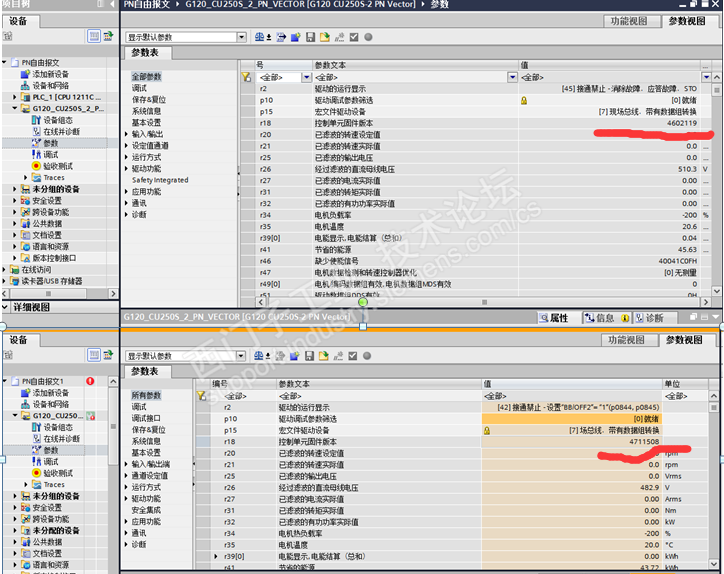Image resolution: width=724 pixels, height=574 pixels.
Task: Click checkmark toolbar icon in upper window
Action: [x=354, y=37]
